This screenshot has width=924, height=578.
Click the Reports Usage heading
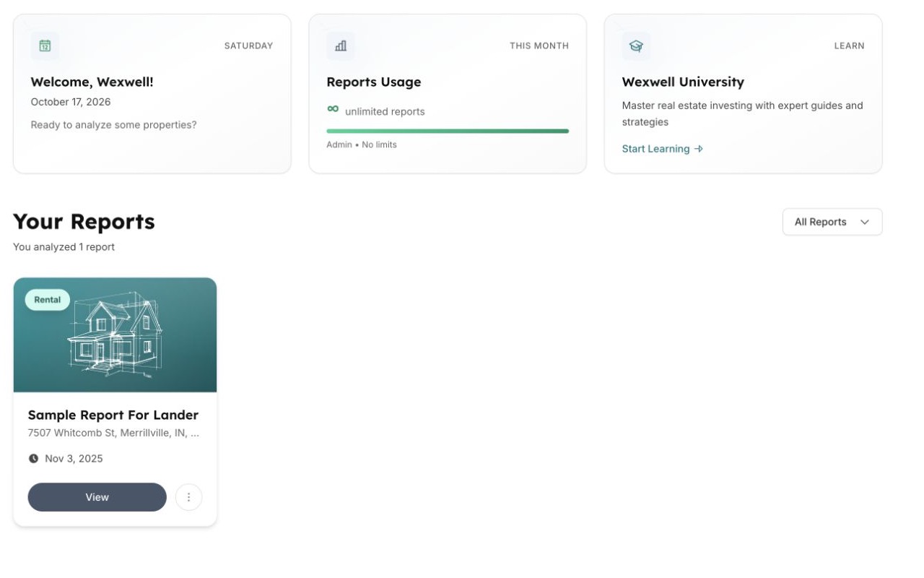pos(374,82)
